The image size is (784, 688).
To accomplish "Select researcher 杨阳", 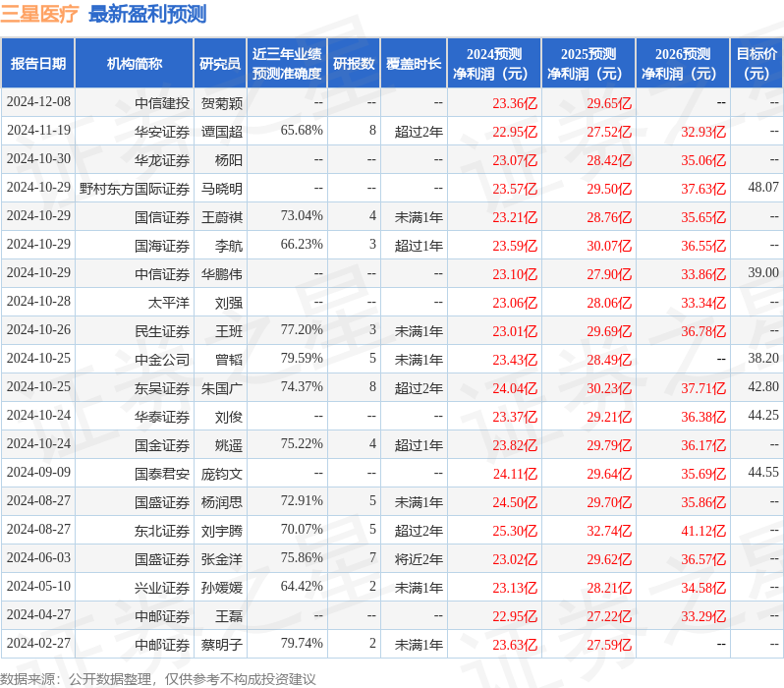I will (229, 160).
